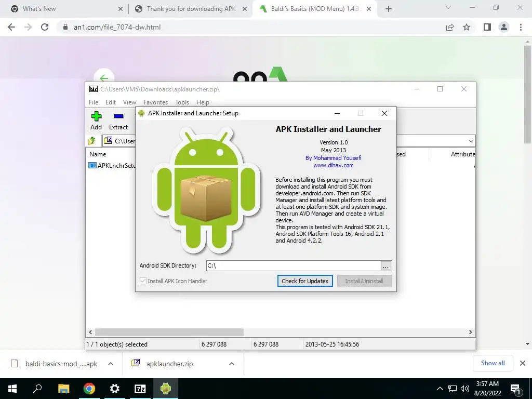Open the By Mohammad Yousefi link
The height and width of the screenshot is (399, 532).
[x=333, y=158]
